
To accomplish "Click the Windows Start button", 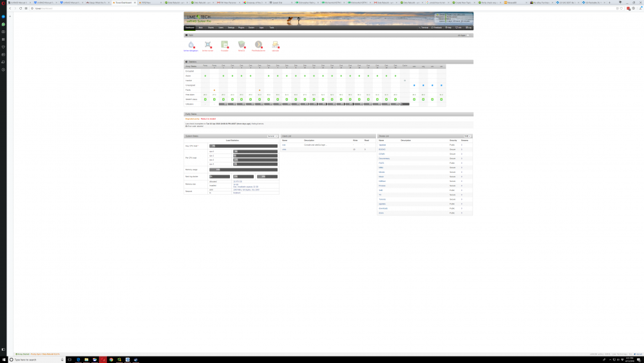I will tap(3, 360).
